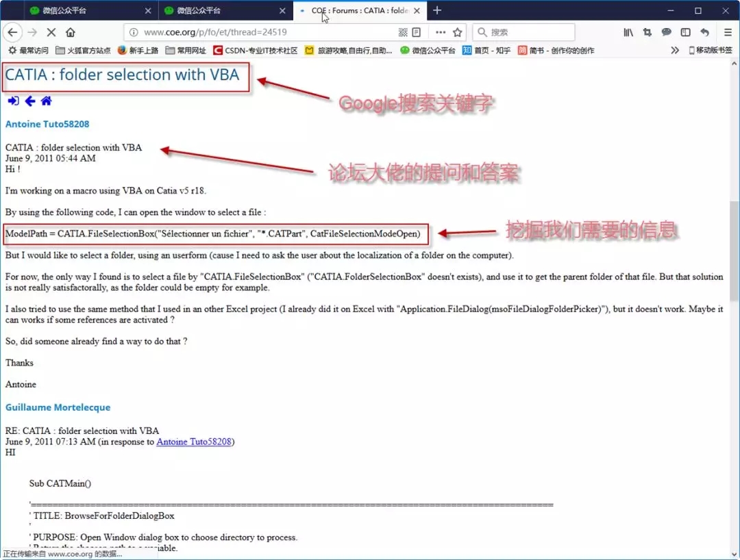
Task: Click the vertical scrollbar thumb
Action: pyautogui.click(x=734, y=251)
